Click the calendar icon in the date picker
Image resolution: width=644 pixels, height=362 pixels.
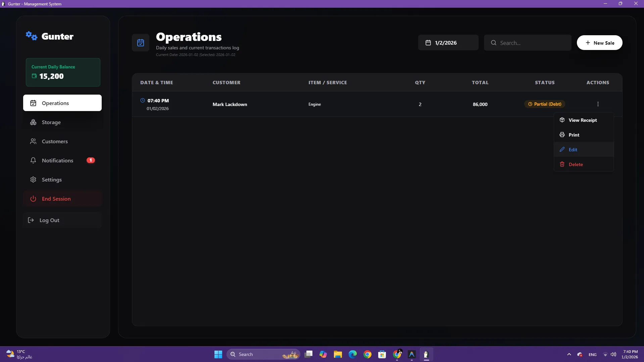(x=428, y=43)
